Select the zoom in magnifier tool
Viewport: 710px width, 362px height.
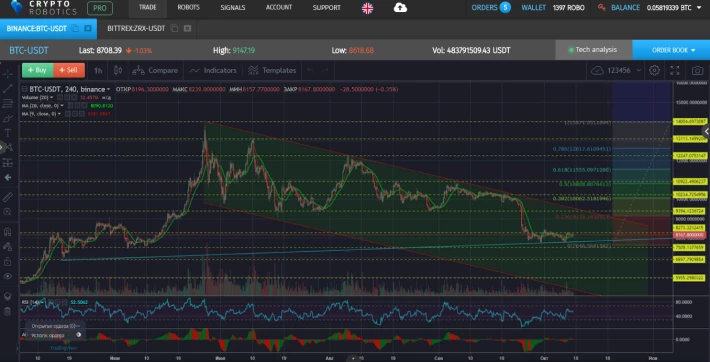coord(8,212)
